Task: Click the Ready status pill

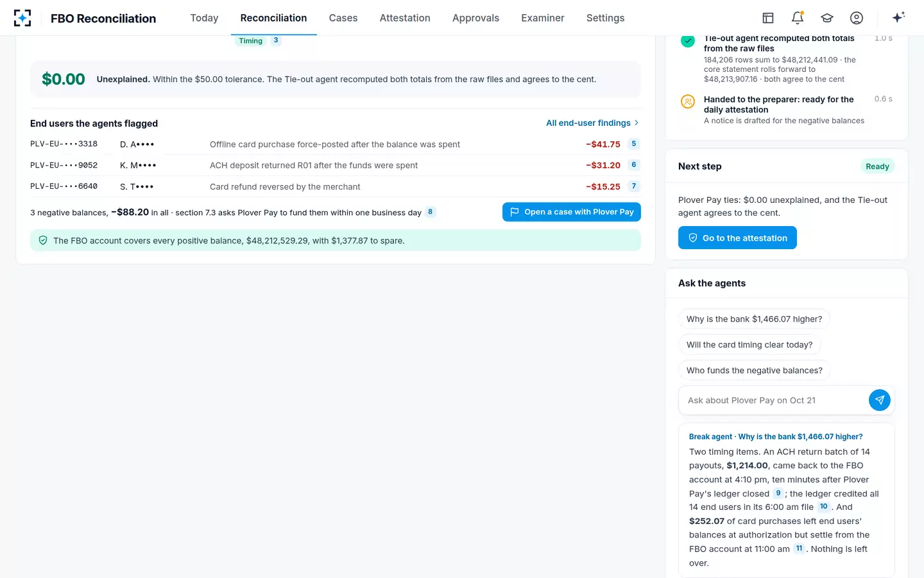Action: pos(877,166)
